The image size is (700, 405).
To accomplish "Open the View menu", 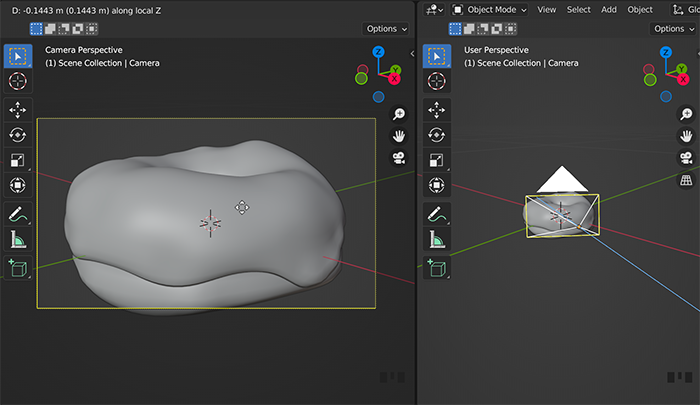I will 546,9.
